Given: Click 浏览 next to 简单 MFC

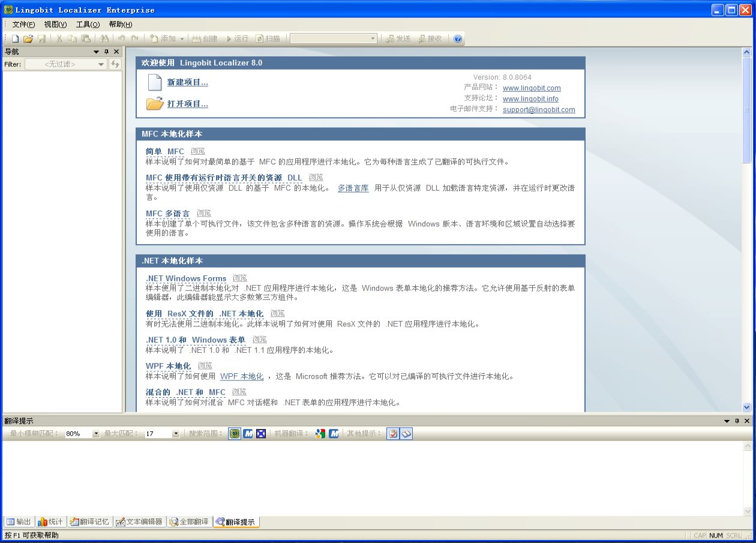Looking at the screenshot, I should (x=197, y=151).
